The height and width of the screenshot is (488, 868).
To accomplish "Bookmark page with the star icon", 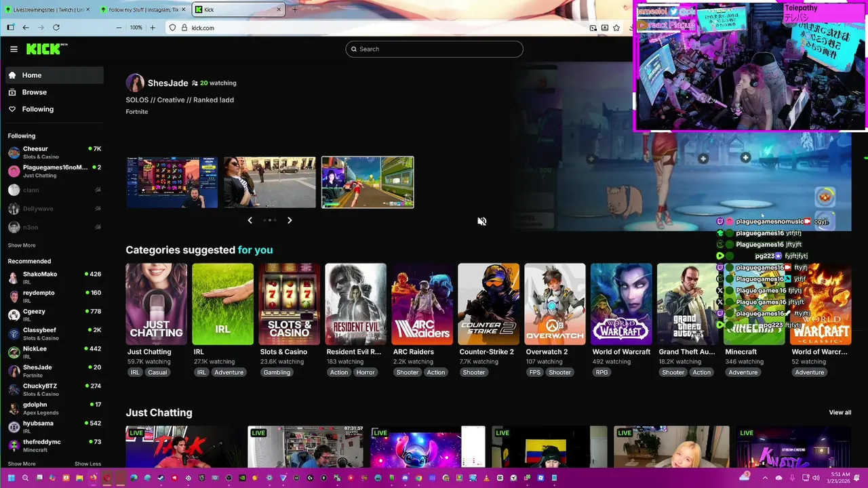I will (616, 28).
